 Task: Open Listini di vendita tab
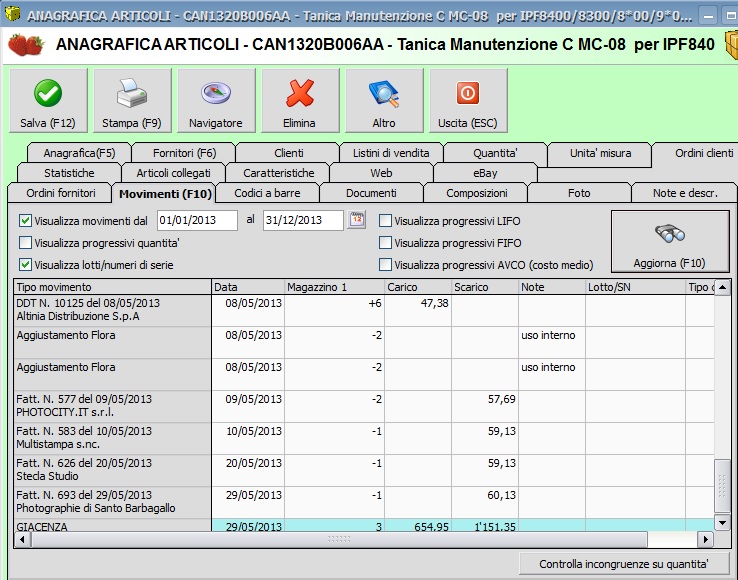click(x=391, y=153)
